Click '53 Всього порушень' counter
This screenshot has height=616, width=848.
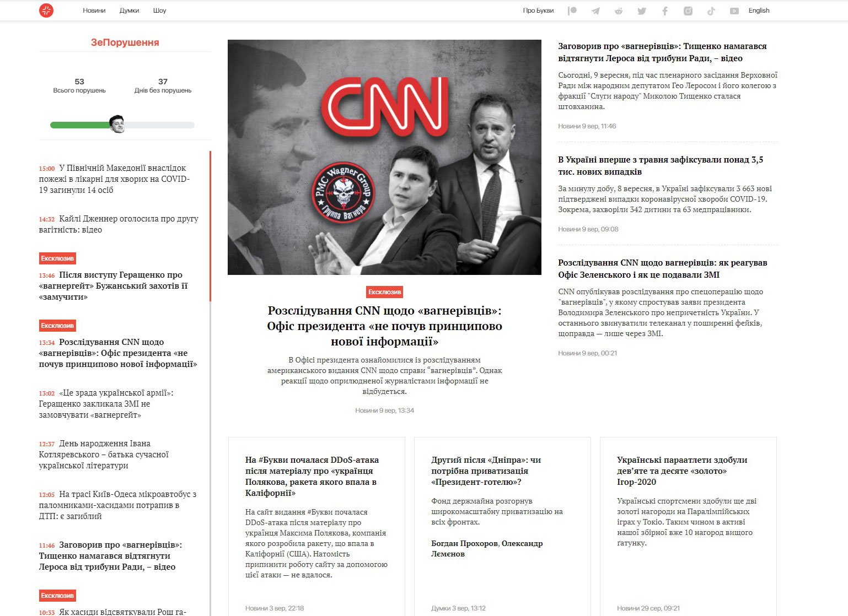coord(79,85)
